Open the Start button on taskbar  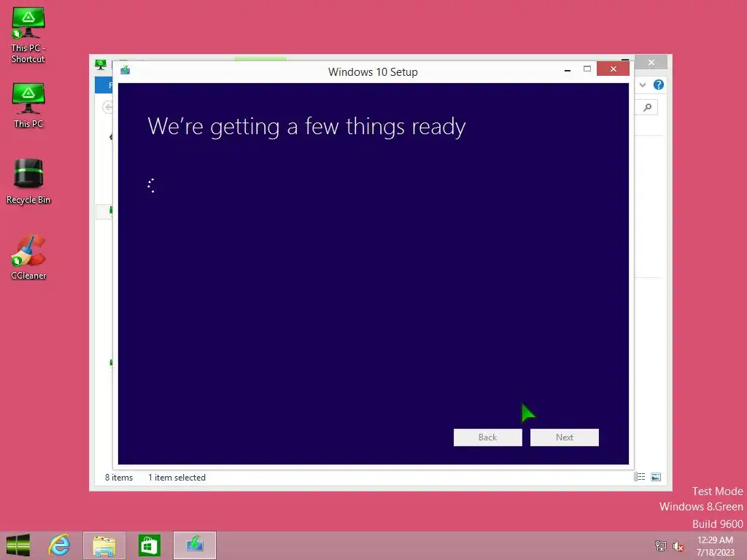click(x=18, y=545)
